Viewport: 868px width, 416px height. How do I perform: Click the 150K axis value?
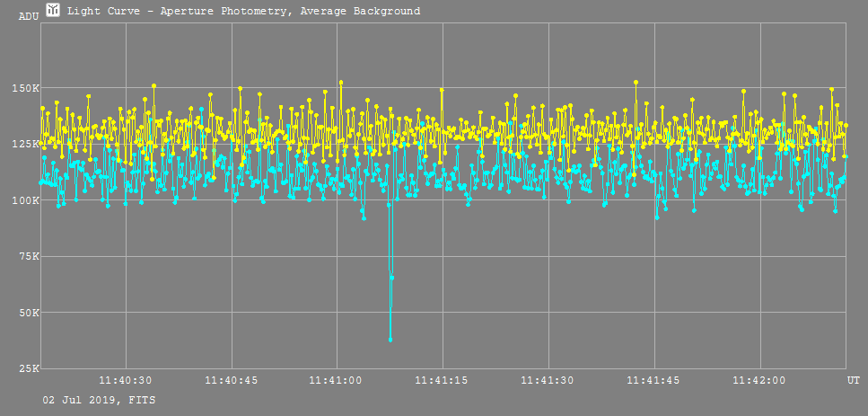coord(26,88)
